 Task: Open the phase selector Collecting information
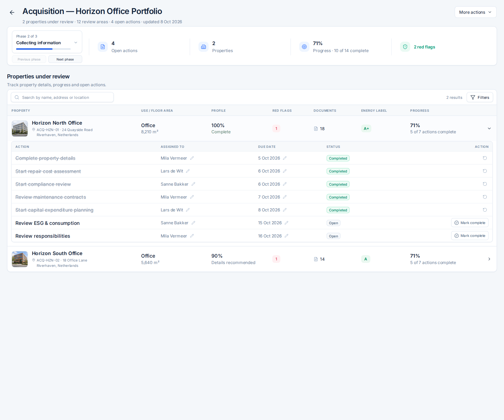click(x=47, y=42)
